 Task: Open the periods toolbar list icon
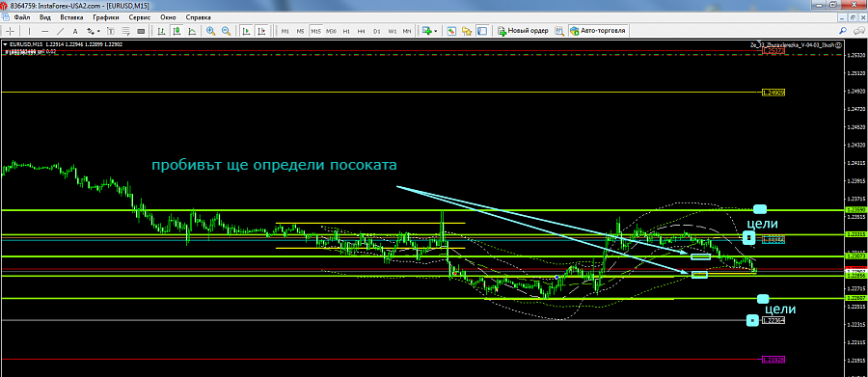(125, 31)
